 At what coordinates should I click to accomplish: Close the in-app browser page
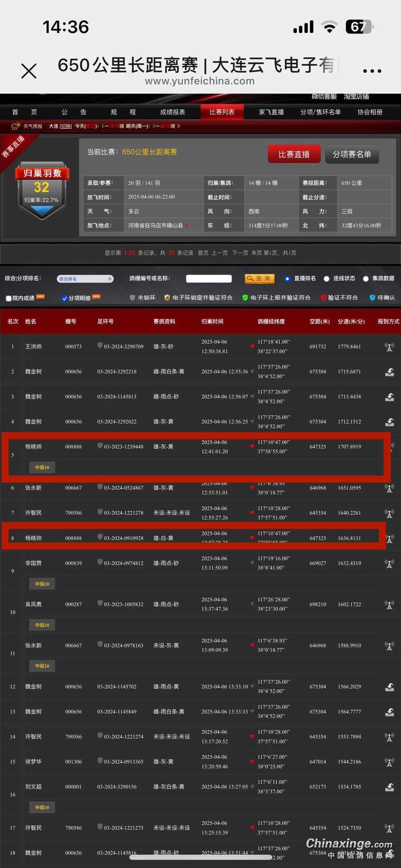pyautogui.click(x=29, y=71)
